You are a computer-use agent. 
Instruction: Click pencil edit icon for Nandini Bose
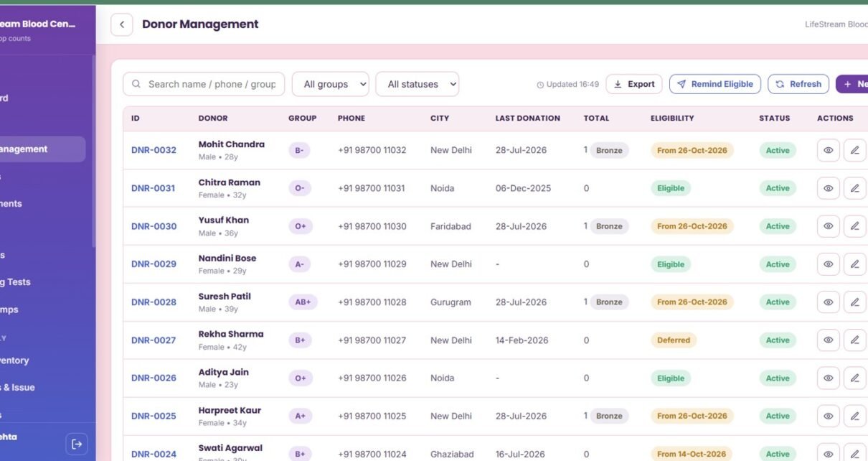(x=854, y=264)
